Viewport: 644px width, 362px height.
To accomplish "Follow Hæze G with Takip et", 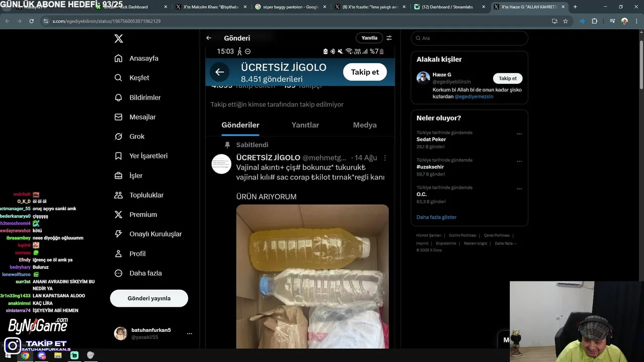I will pos(508,78).
